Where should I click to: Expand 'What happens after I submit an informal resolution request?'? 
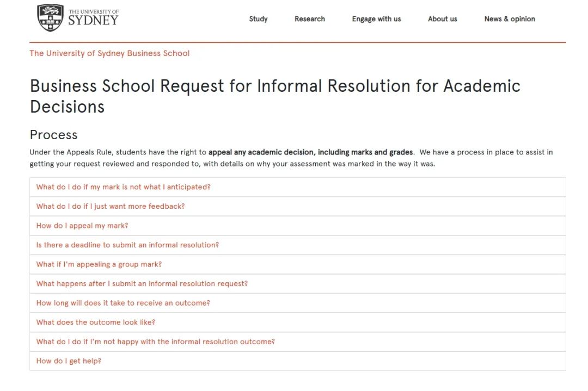[298, 284]
